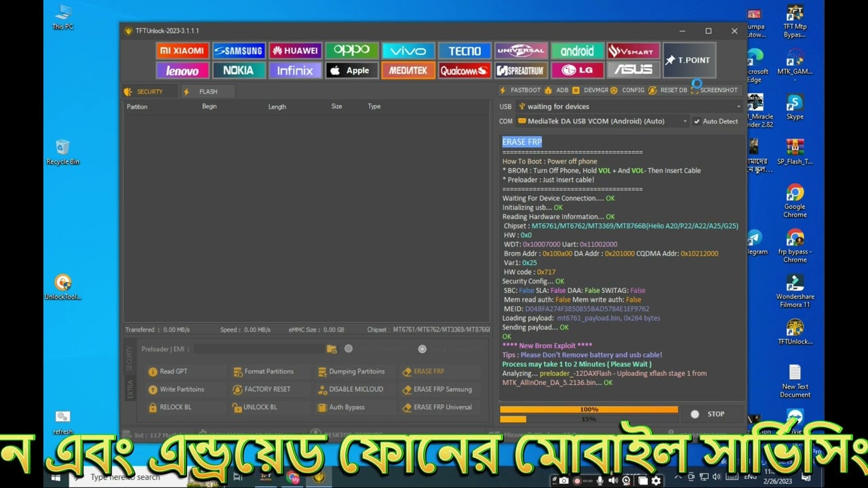Choose the Nokia brand button
Viewport: 868px width, 488px height.
pos(238,70)
